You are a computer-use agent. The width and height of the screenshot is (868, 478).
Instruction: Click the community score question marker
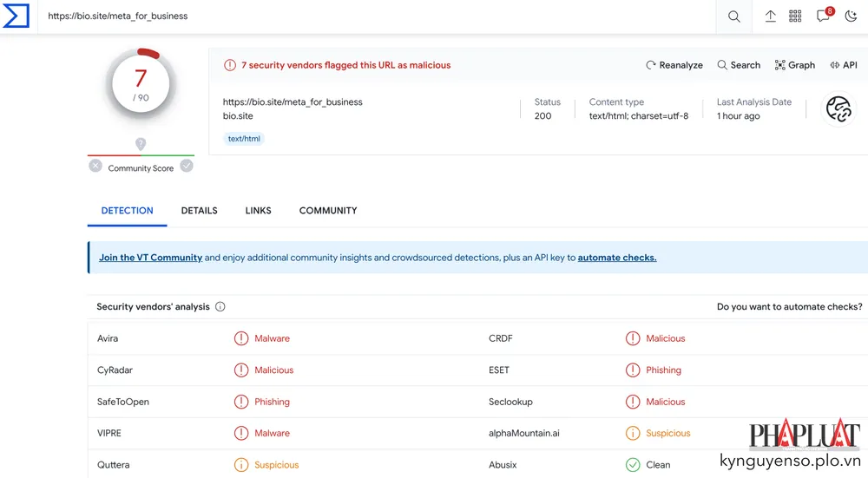coord(141,144)
